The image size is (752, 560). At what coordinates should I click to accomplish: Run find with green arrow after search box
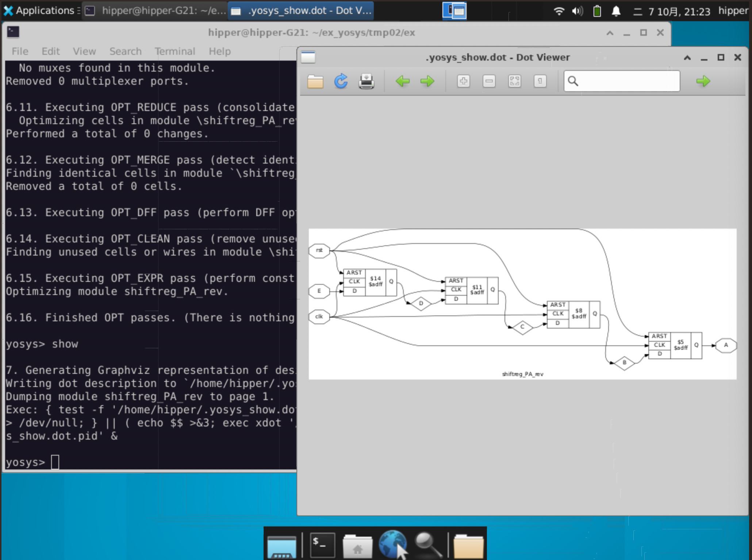pyautogui.click(x=703, y=81)
